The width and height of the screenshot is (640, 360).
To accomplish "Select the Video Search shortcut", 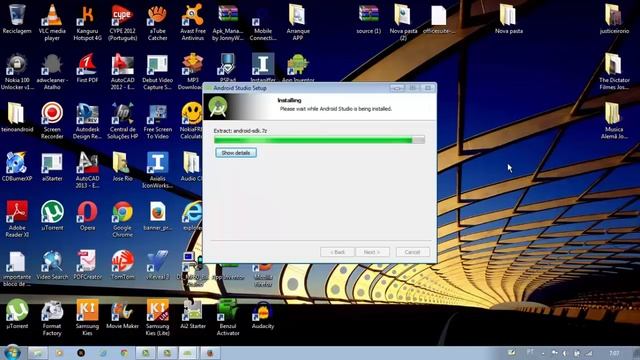I will click(52, 265).
